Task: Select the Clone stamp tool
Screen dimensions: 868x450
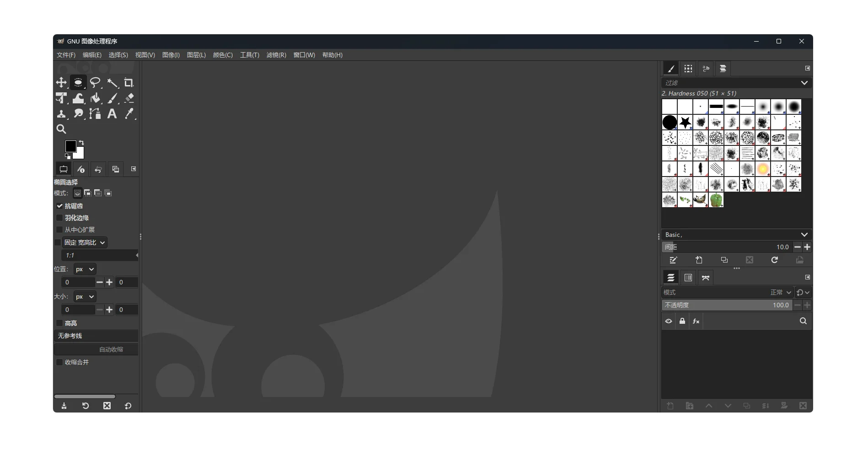Action: 61,114
